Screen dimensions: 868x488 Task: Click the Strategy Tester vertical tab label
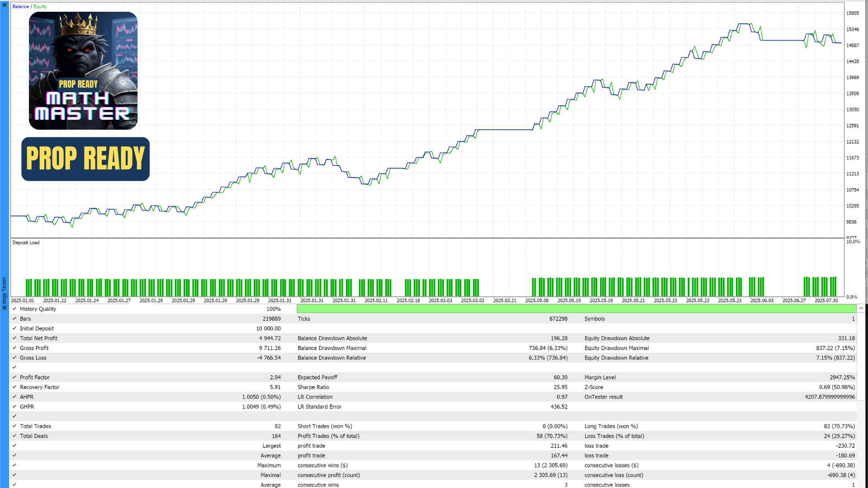coord(5,290)
